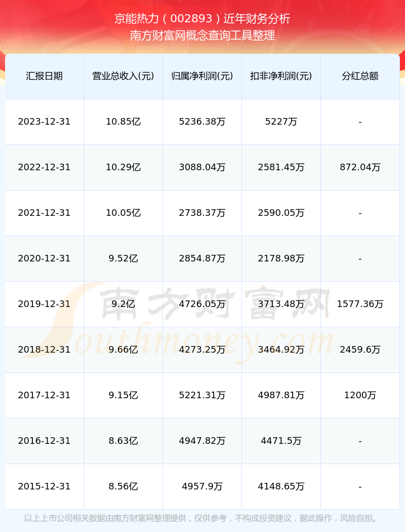Click the revenue value 10.05亿
Image resolution: width=405 pixels, height=532 pixels.
(x=124, y=213)
